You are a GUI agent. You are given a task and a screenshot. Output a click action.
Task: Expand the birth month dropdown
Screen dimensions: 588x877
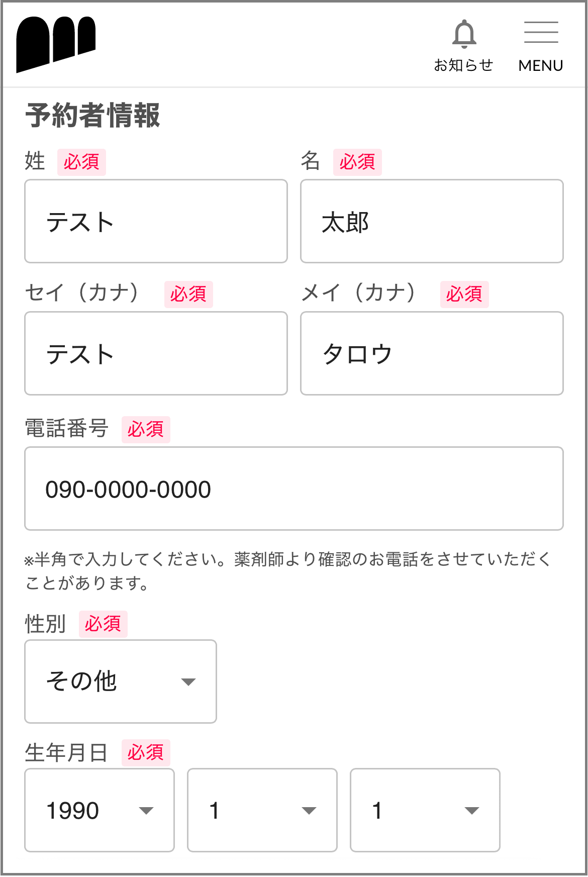point(262,810)
